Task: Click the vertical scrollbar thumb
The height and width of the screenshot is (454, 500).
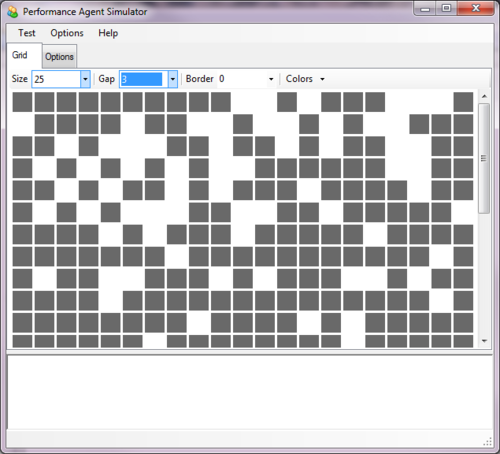Action: pos(484,158)
